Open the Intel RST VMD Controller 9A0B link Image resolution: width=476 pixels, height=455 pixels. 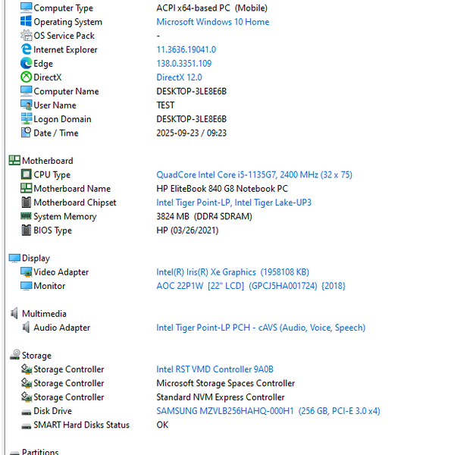click(x=215, y=369)
